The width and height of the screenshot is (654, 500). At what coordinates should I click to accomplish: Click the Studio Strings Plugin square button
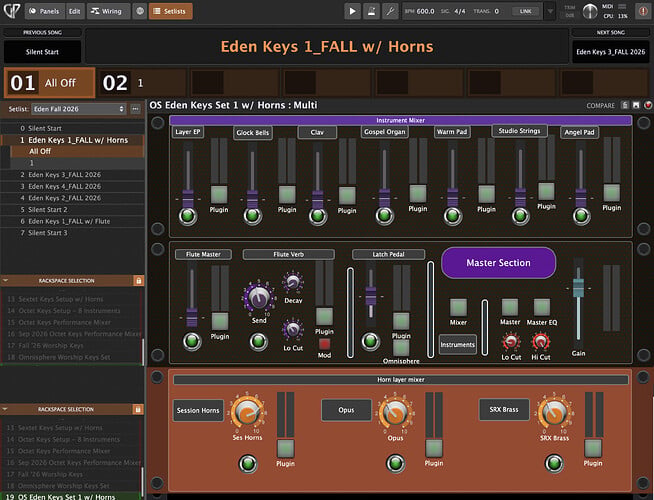click(x=546, y=191)
